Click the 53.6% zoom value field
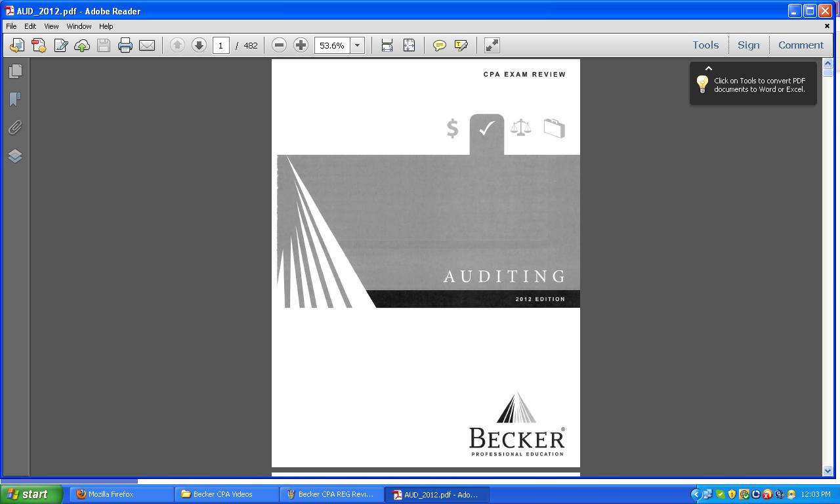Viewport: 840px width, 504px height. coord(332,45)
